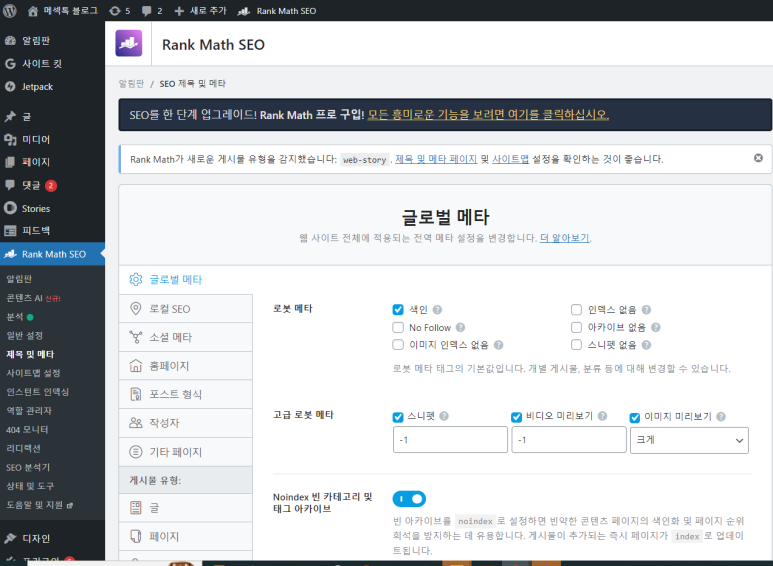This screenshot has height=566, width=773.
Task: Open the WordPress logo menu
Action: tap(10, 10)
